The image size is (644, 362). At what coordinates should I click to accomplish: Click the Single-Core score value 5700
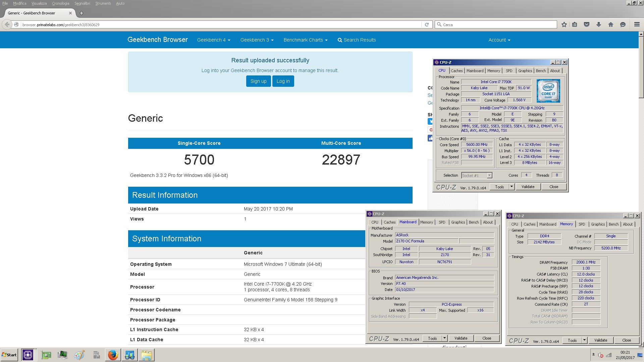coord(199,160)
